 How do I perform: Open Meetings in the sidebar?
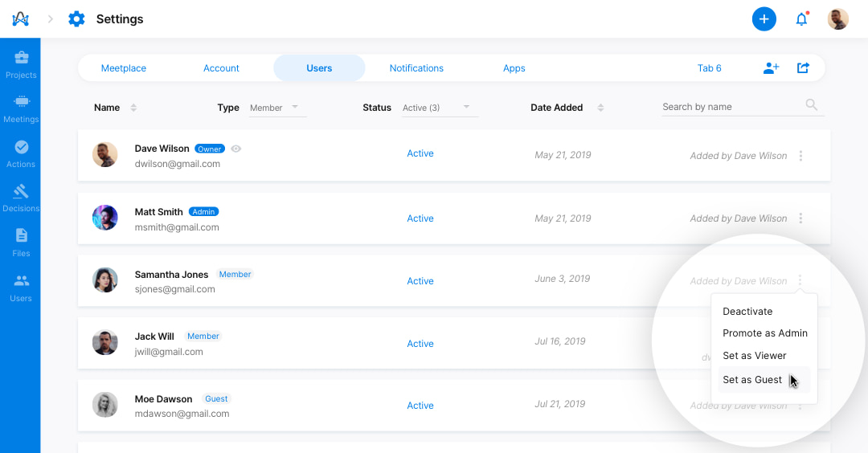coord(21,109)
